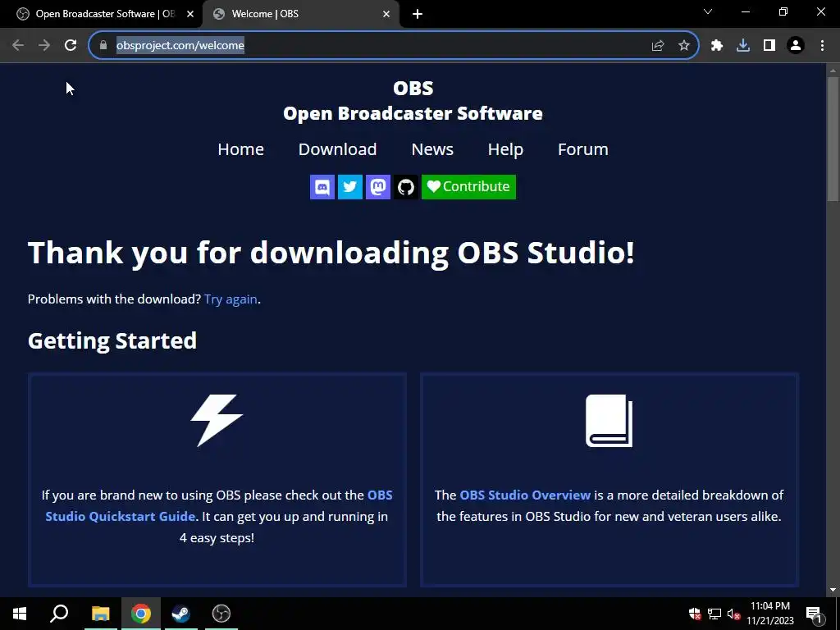Open News in site navigation

[x=432, y=149]
